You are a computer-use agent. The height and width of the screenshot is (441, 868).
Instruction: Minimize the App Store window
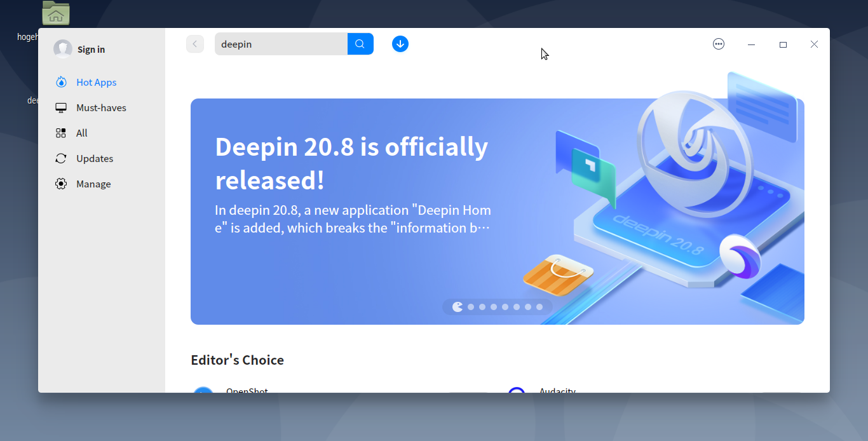[751, 44]
